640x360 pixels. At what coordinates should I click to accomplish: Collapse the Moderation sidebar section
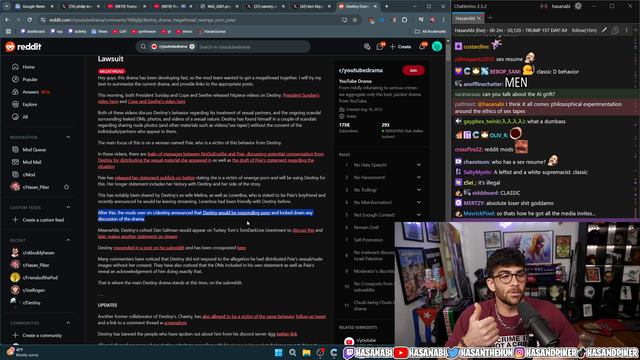point(68,138)
